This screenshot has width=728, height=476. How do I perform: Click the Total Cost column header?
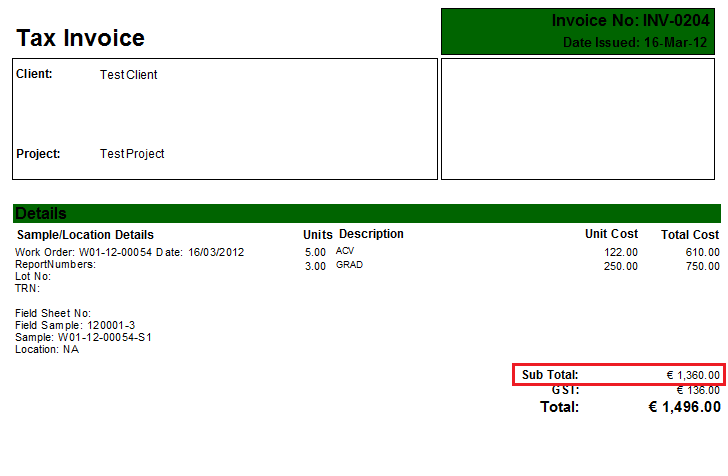(690, 235)
